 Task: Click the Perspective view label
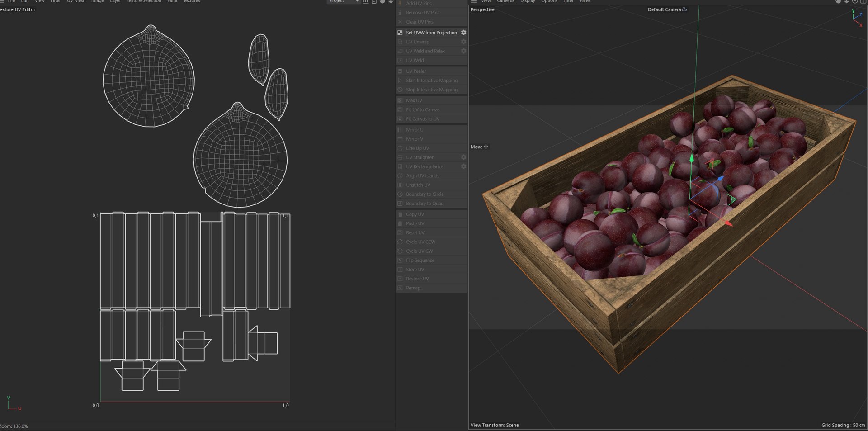point(482,9)
